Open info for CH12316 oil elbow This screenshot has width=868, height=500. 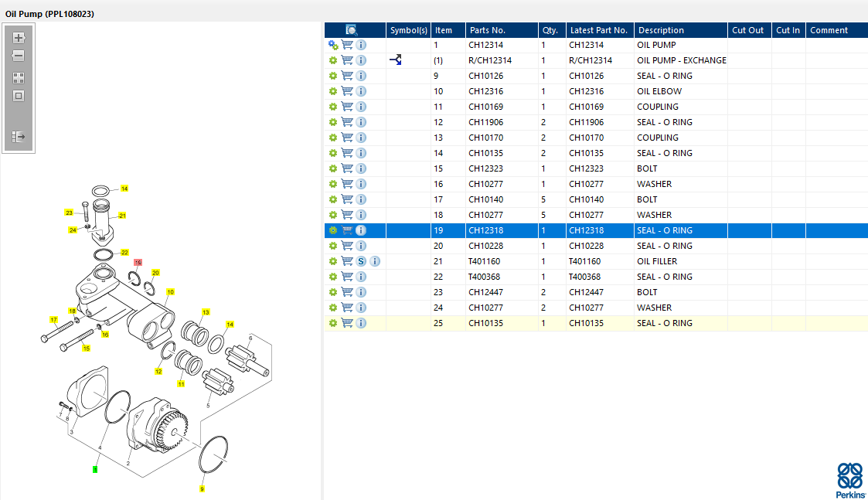click(x=361, y=91)
